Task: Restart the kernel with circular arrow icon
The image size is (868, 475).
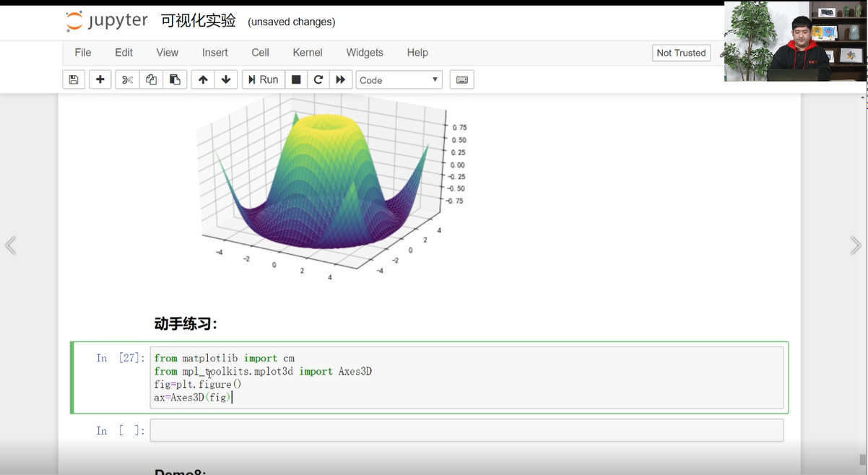Action: (x=318, y=80)
